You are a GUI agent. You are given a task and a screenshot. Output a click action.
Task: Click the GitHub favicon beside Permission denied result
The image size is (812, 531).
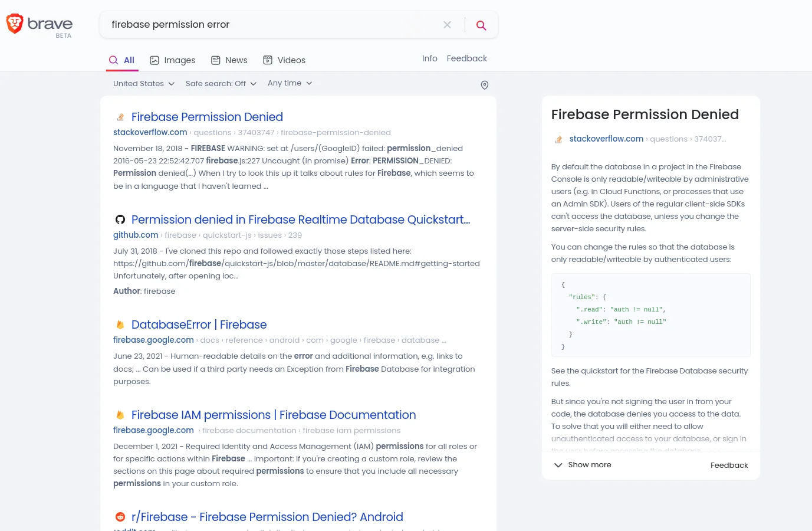(120, 219)
